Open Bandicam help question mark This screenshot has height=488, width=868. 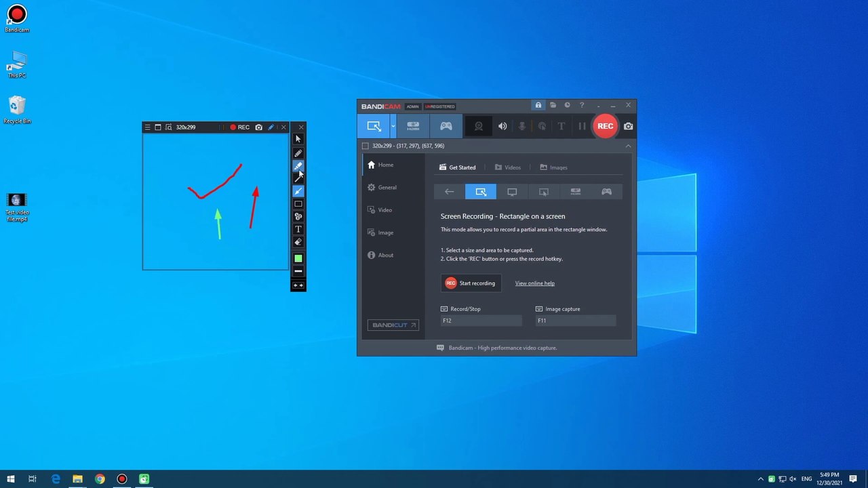tap(581, 105)
